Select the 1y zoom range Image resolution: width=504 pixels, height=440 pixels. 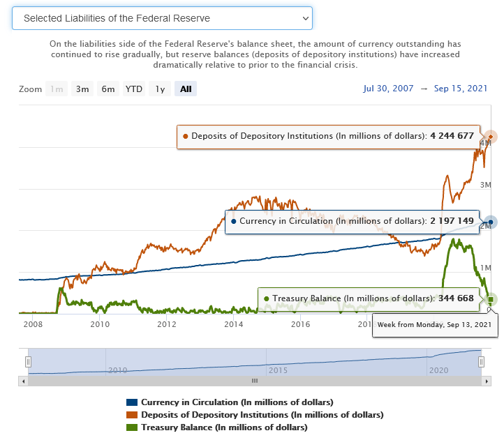(x=160, y=89)
